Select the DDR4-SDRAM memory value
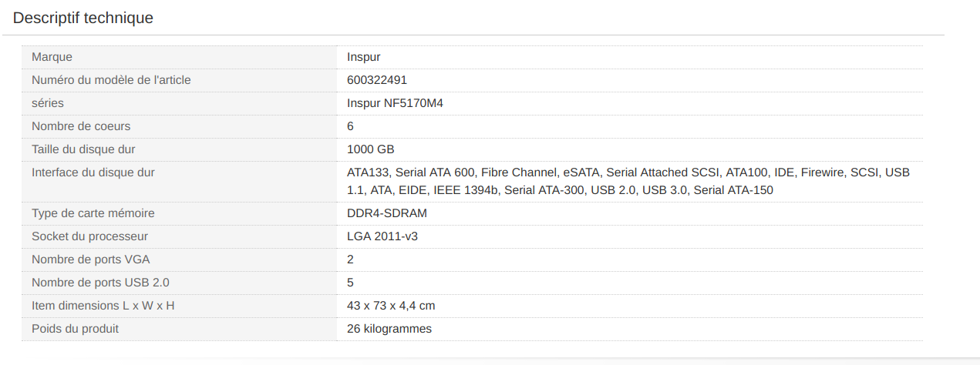The height and width of the screenshot is (365, 980). (387, 213)
